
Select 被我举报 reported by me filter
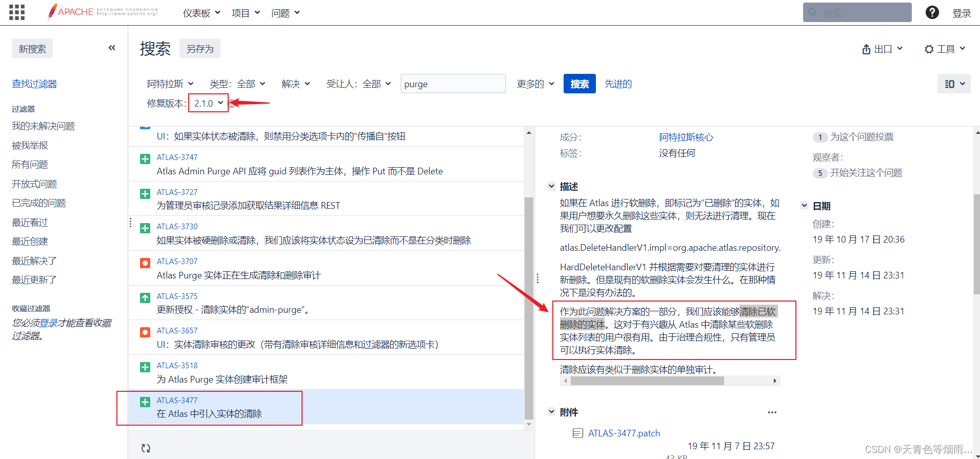coord(30,146)
